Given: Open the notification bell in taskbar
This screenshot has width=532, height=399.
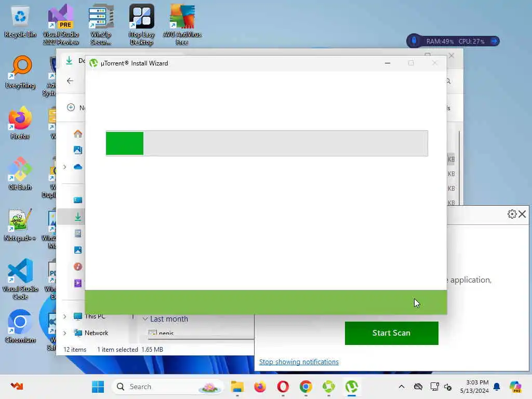Looking at the screenshot, I should [x=497, y=387].
